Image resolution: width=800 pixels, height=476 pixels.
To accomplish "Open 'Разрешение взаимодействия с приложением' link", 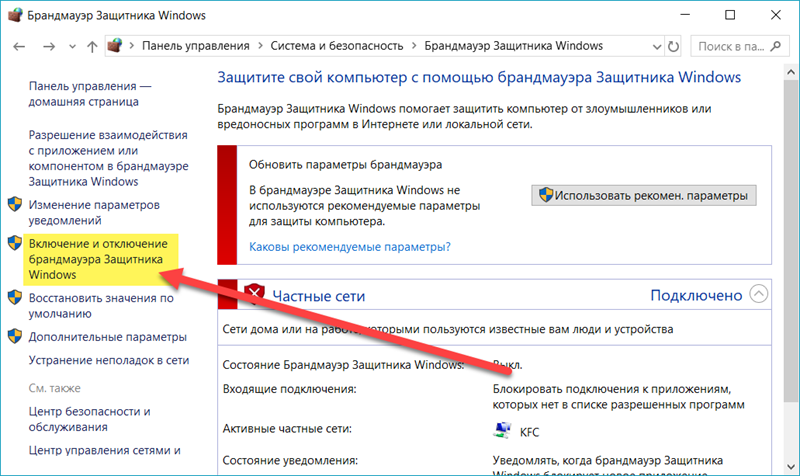I will click(108, 158).
